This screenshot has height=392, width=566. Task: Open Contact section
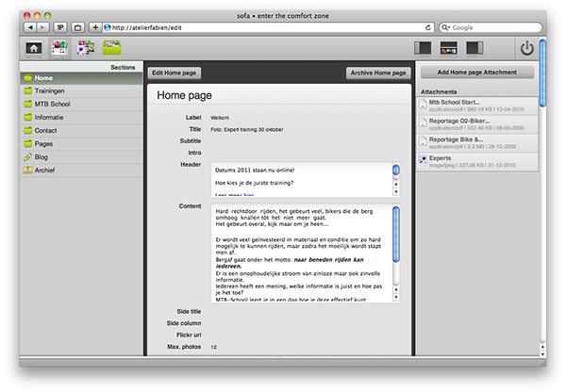coord(81,131)
